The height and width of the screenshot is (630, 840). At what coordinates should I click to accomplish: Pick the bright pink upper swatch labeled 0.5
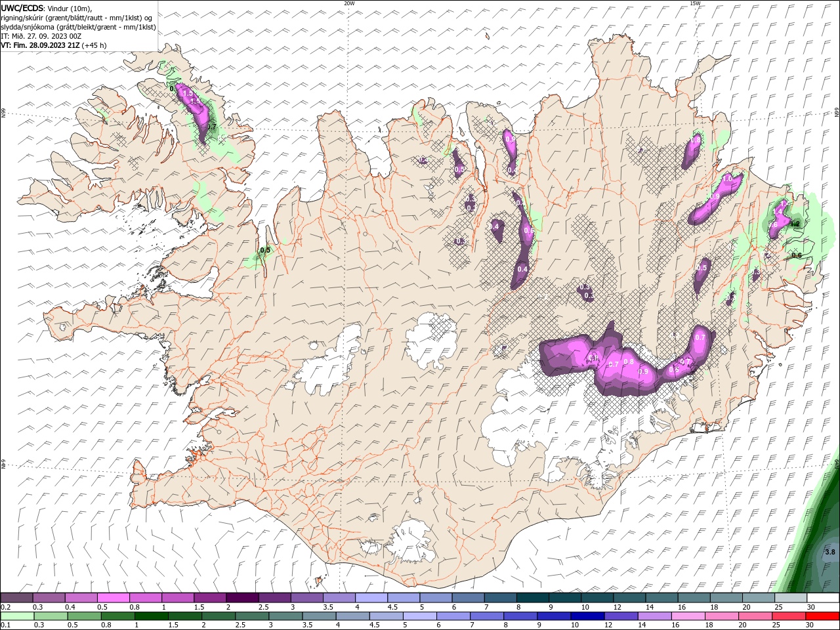point(113,598)
